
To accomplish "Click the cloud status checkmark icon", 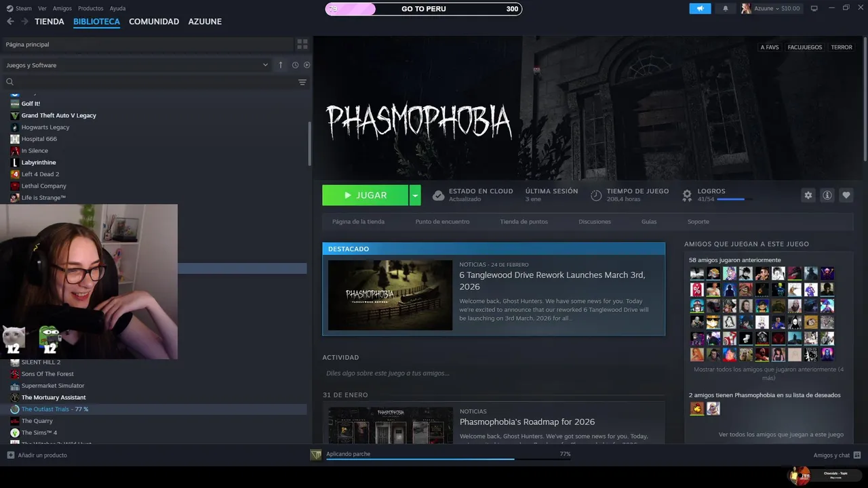I will [x=439, y=195].
